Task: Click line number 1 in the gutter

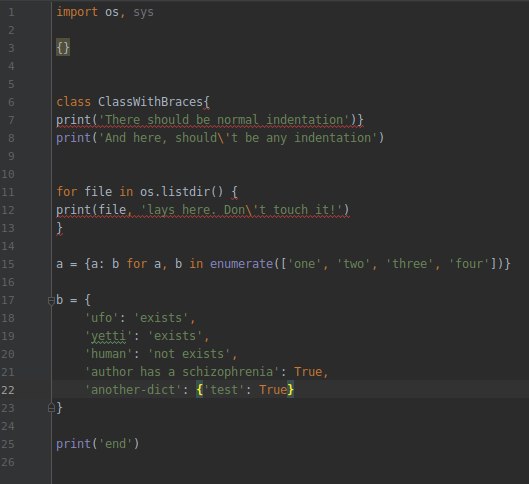Action: point(11,12)
